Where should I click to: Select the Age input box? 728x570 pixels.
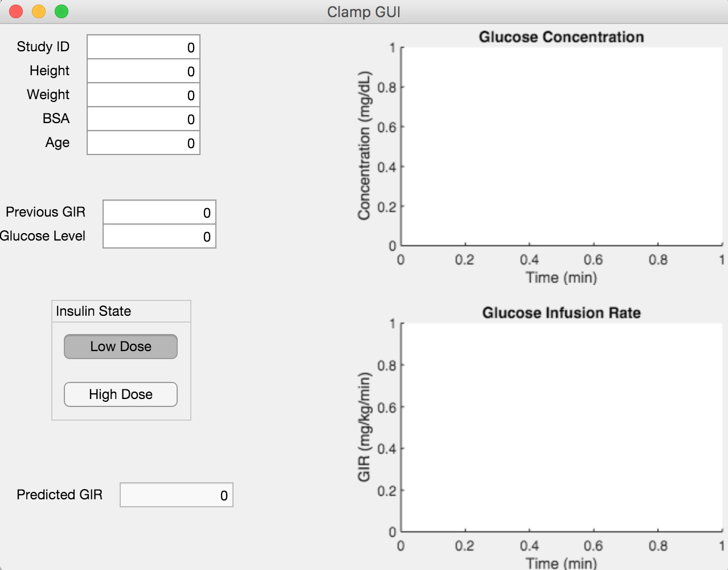click(x=144, y=143)
